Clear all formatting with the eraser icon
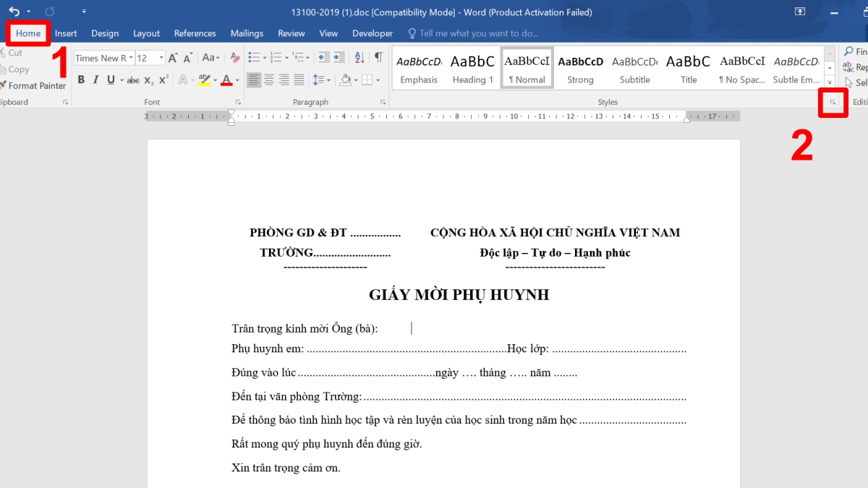Viewport: 868px width, 488px height. 234,58
